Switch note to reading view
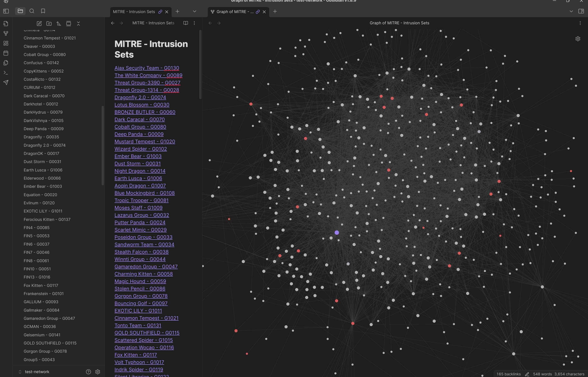588x377 pixels. click(186, 23)
